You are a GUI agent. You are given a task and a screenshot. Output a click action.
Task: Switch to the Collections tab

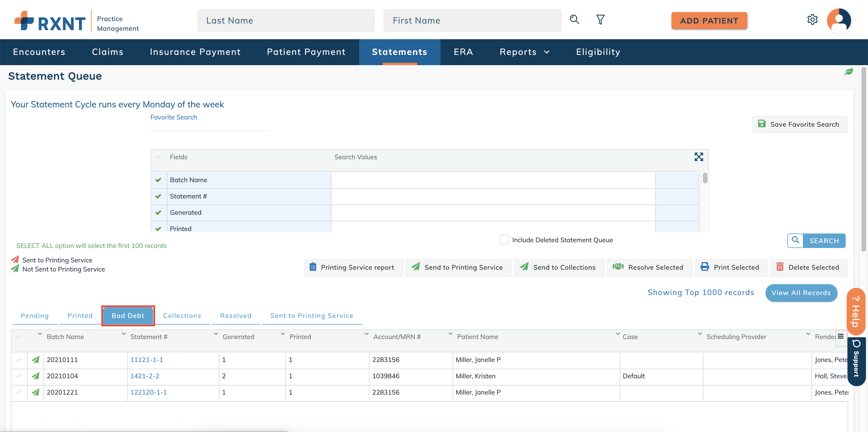[x=182, y=316]
